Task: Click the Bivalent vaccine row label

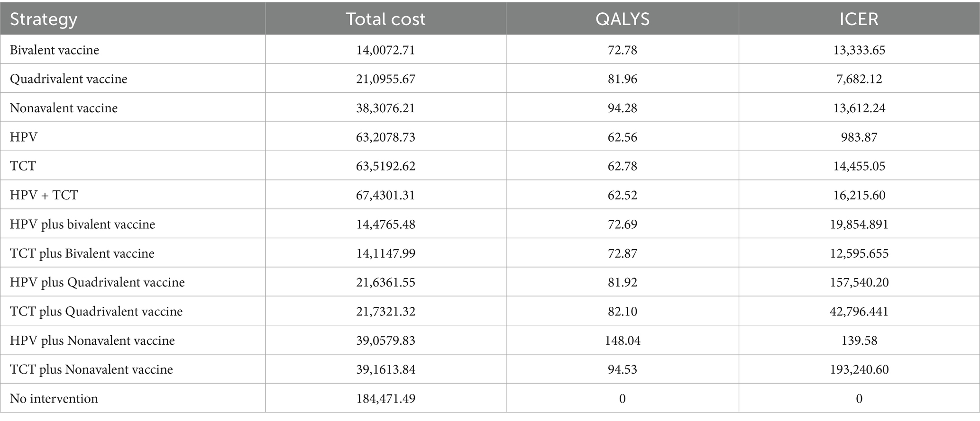Action: pos(55,50)
